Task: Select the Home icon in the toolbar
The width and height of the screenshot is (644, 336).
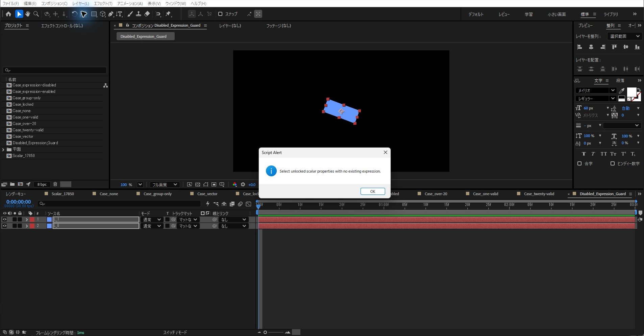Action: [8, 14]
